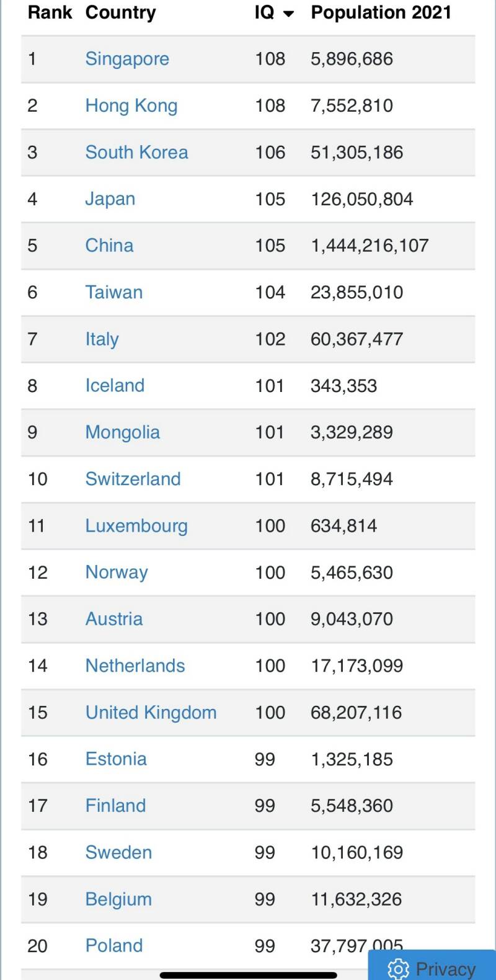Tap the home indicator bar
This screenshot has height=980, width=496.
pyautogui.click(x=248, y=975)
